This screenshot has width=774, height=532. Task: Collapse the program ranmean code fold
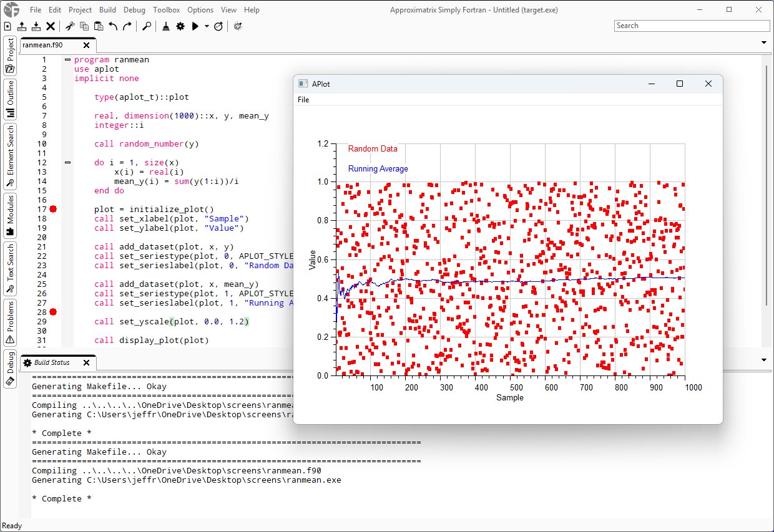click(x=67, y=60)
